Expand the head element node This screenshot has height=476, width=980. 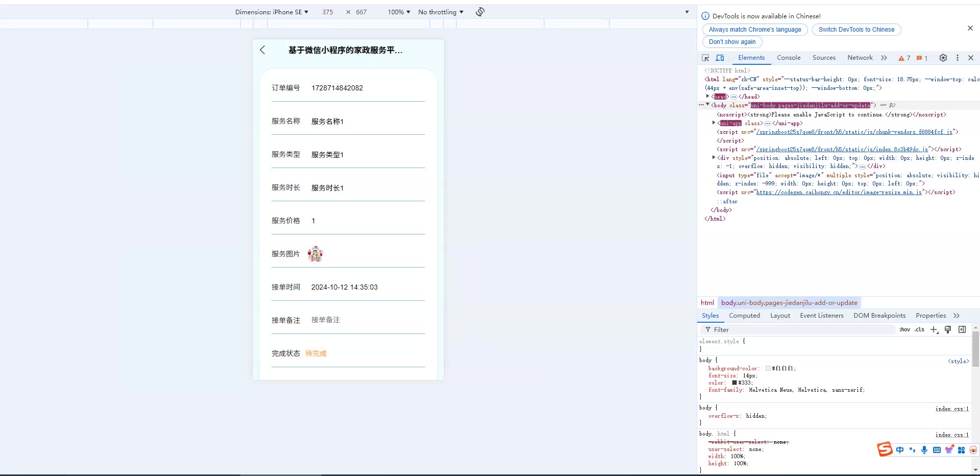(x=707, y=96)
